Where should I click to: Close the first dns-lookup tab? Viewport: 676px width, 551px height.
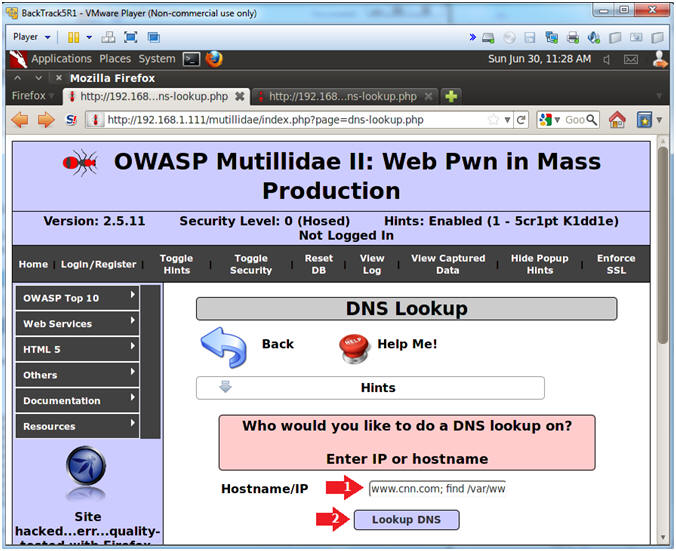click(x=240, y=97)
